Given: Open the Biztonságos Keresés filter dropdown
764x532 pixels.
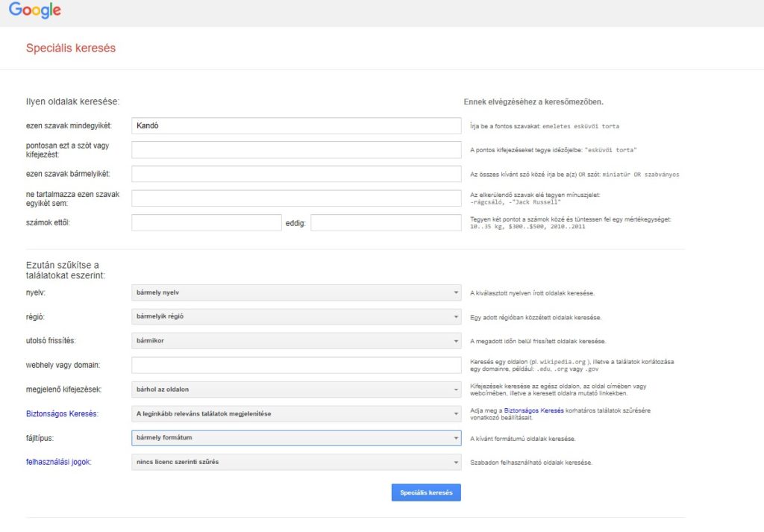Looking at the screenshot, I should pyautogui.click(x=296, y=414).
